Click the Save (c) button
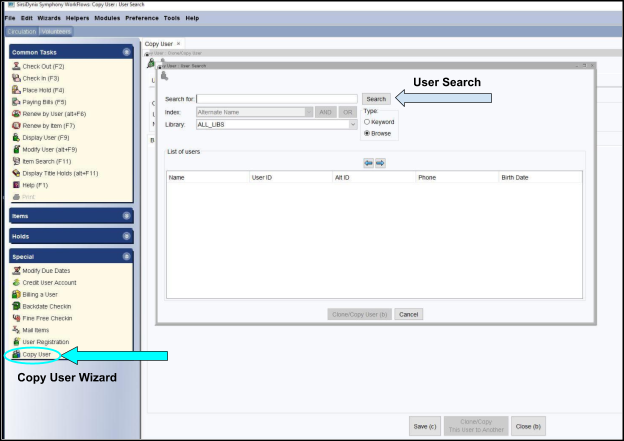Viewport: 624px width, 441px height. pyautogui.click(x=425, y=426)
